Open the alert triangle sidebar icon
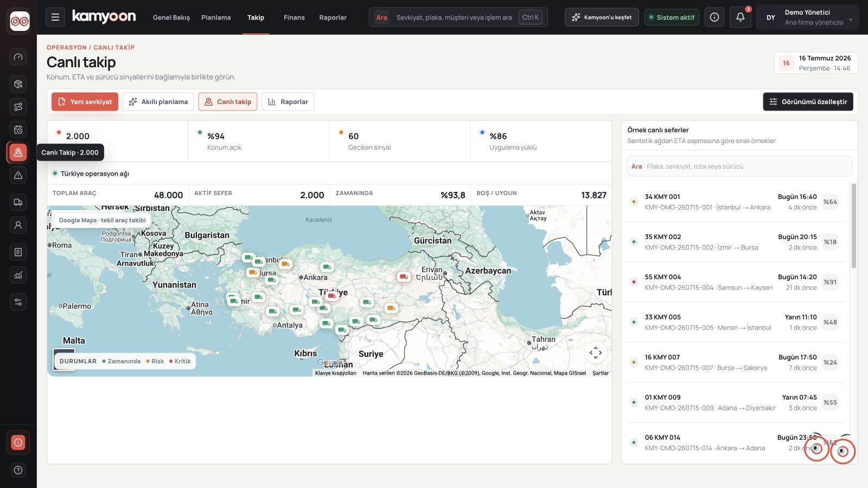 (18, 175)
